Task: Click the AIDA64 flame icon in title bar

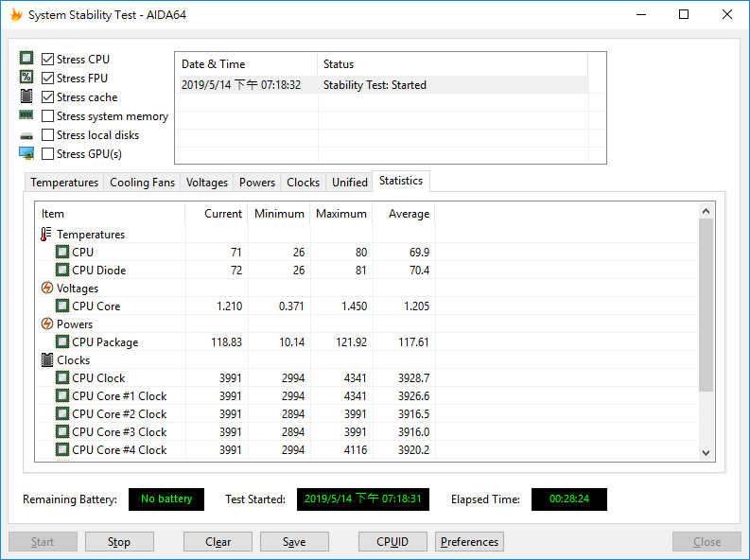Action: tap(16, 15)
